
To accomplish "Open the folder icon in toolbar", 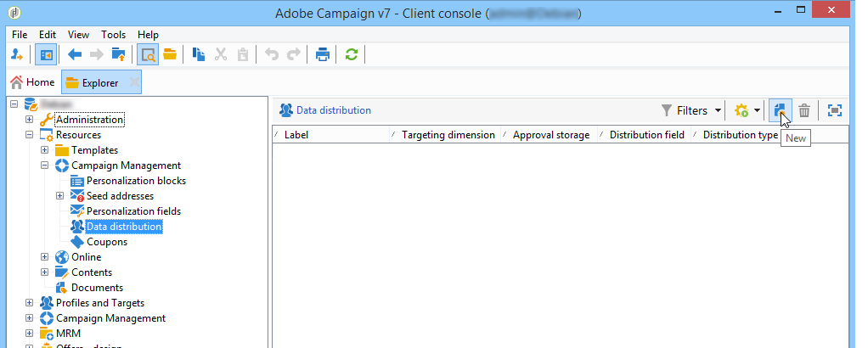I will click(170, 55).
